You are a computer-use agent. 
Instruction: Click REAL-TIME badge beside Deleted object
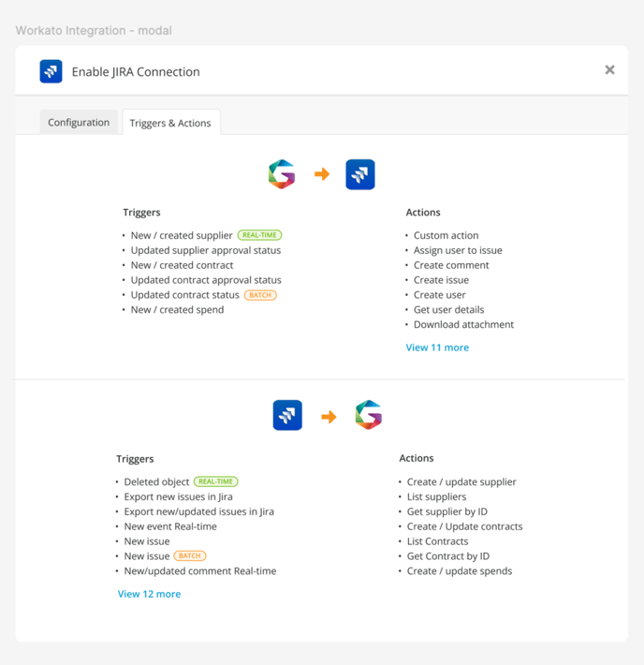click(216, 481)
